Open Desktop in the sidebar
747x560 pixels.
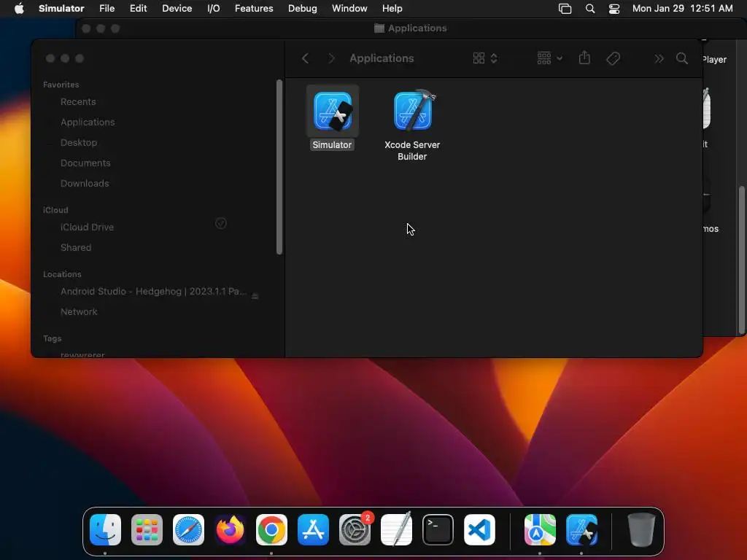[x=79, y=143]
